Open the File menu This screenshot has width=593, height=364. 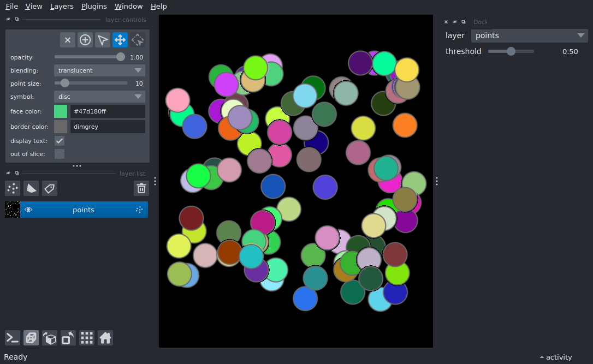(11, 7)
